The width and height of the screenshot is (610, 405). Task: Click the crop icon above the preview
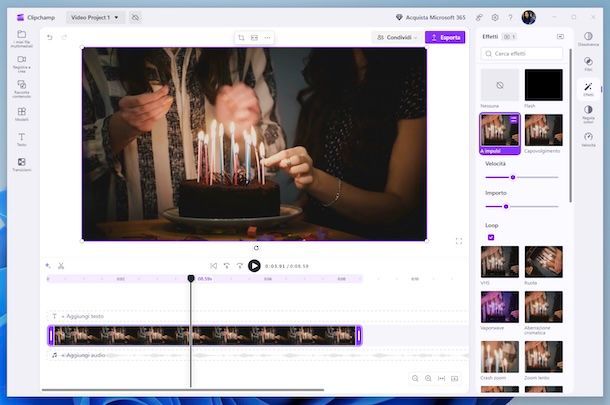click(241, 37)
